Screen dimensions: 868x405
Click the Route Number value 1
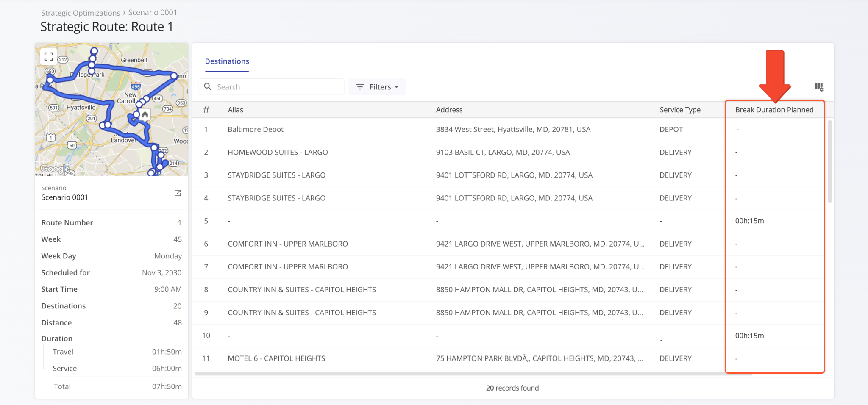click(179, 222)
